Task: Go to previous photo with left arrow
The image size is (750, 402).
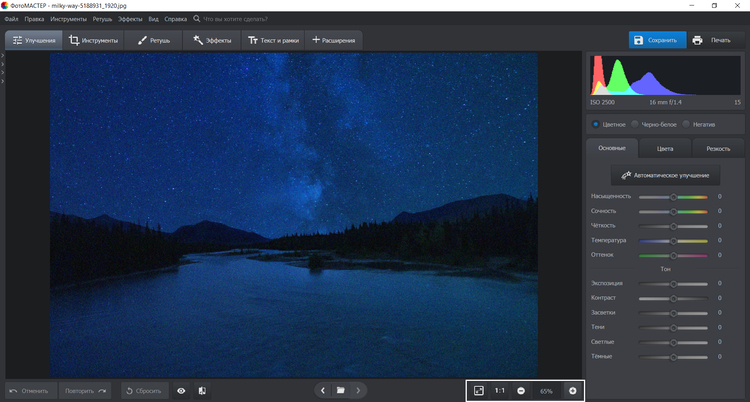Action: click(x=322, y=390)
